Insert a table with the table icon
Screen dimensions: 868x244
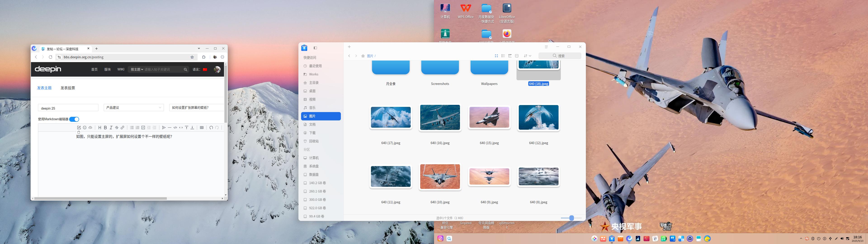coord(202,128)
